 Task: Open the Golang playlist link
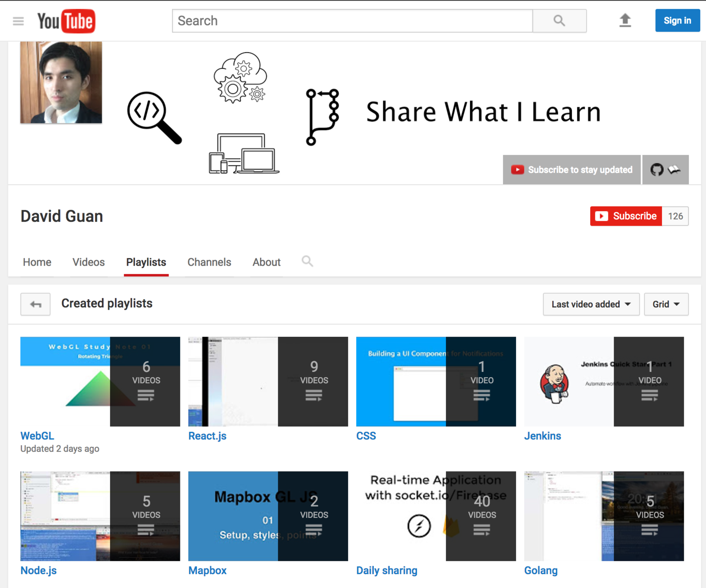pos(540,570)
